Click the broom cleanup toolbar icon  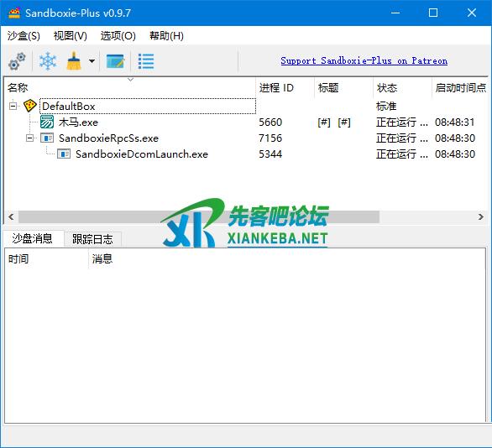pyautogui.click(x=74, y=60)
